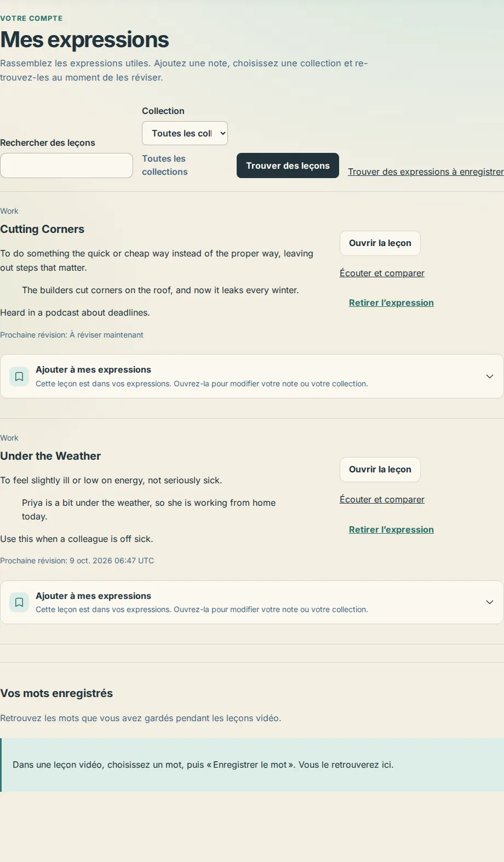The width and height of the screenshot is (504, 862).
Task: Click 'Écouter et comparer' for Under the Weather
Action: click(x=382, y=499)
